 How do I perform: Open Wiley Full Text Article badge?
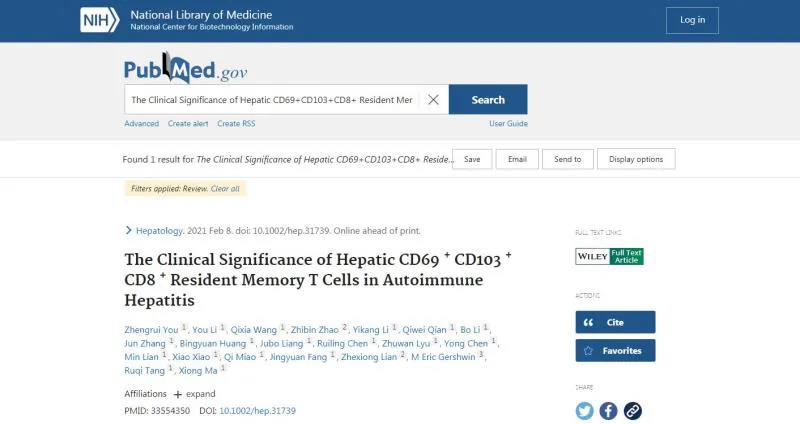pyautogui.click(x=609, y=256)
